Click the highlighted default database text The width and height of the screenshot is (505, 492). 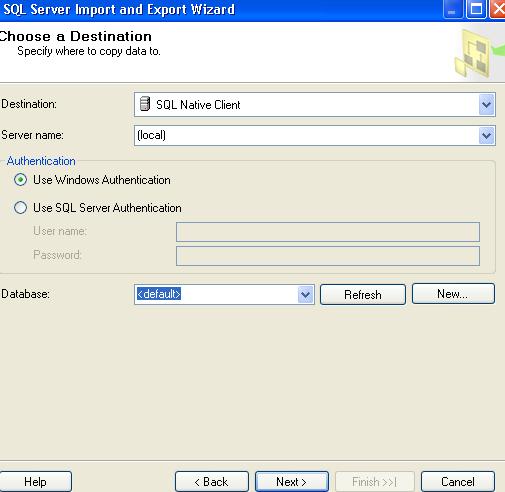[x=159, y=294]
